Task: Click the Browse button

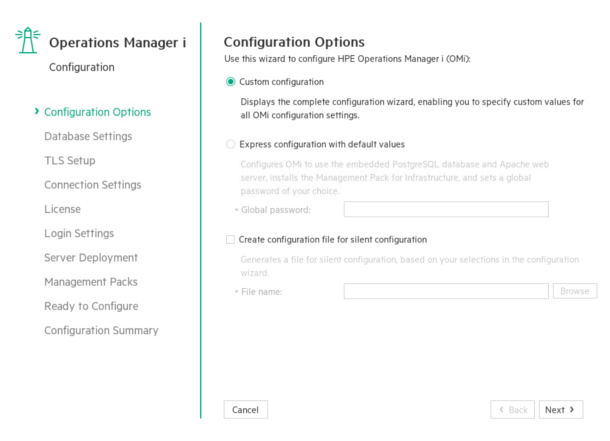Action: [575, 291]
